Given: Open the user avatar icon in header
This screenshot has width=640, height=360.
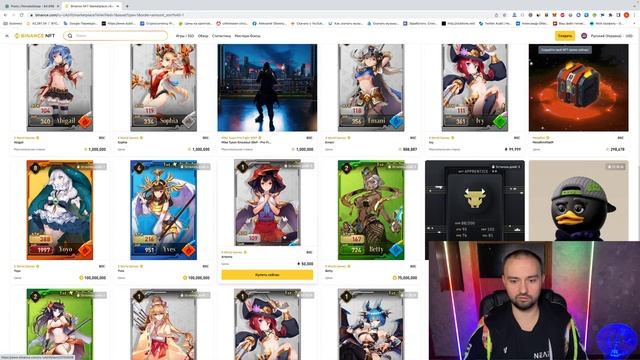Looking at the screenshot, I should coord(584,36).
